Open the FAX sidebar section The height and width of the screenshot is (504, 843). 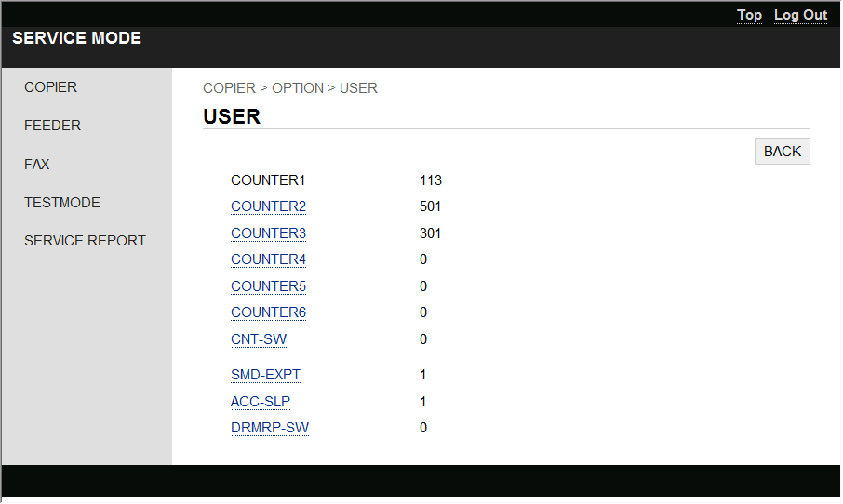(36, 164)
